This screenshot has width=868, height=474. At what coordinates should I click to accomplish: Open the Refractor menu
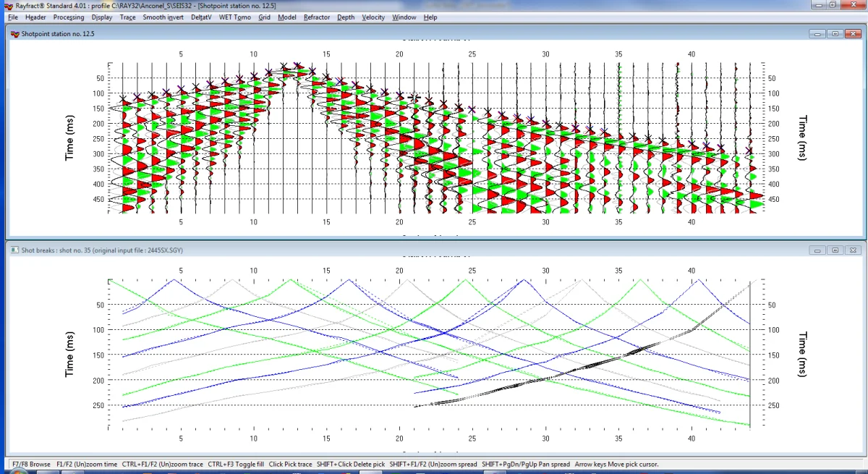pos(318,17)
